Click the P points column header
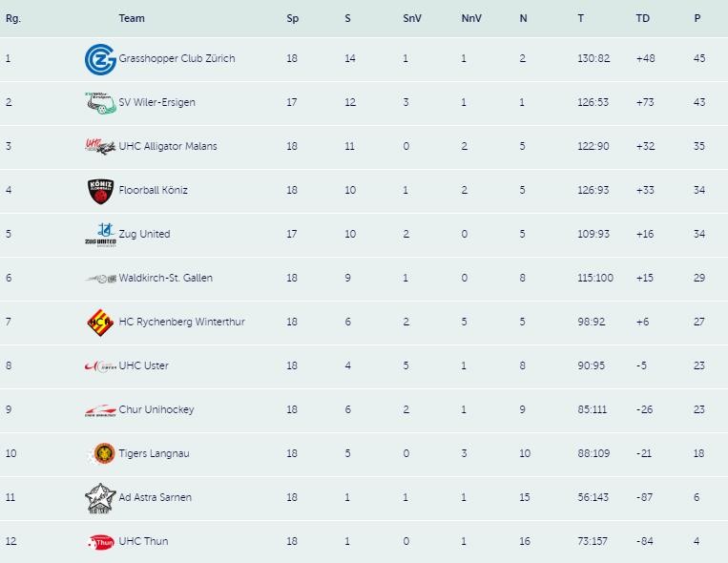This screenshot has width=728, height=563. [x=697, y=19]
